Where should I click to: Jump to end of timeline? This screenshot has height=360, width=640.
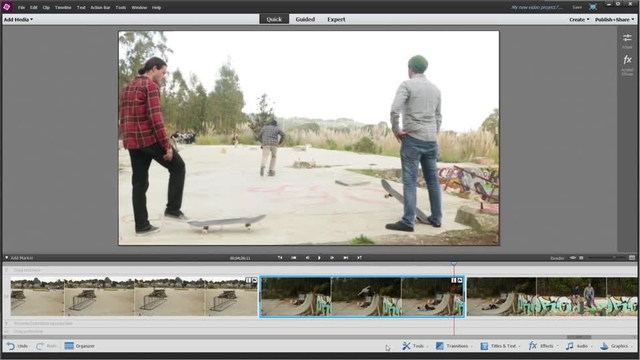pos(346,258)
